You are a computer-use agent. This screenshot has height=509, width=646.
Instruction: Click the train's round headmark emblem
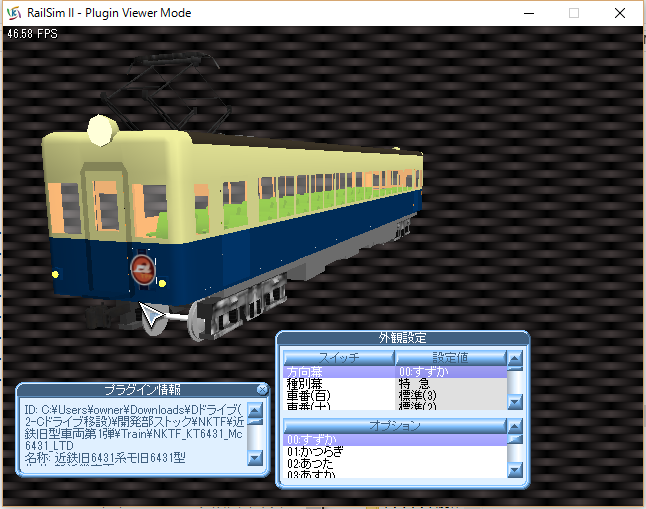143,270
